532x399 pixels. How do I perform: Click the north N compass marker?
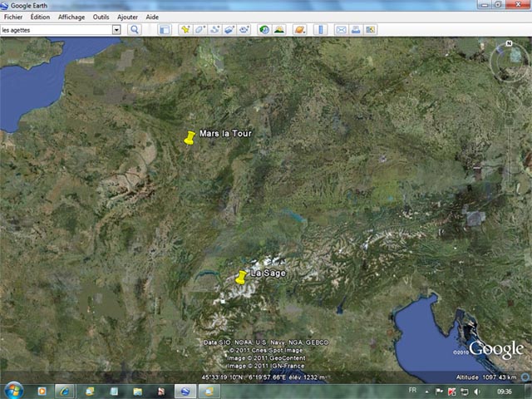click(x=509, y=43)
